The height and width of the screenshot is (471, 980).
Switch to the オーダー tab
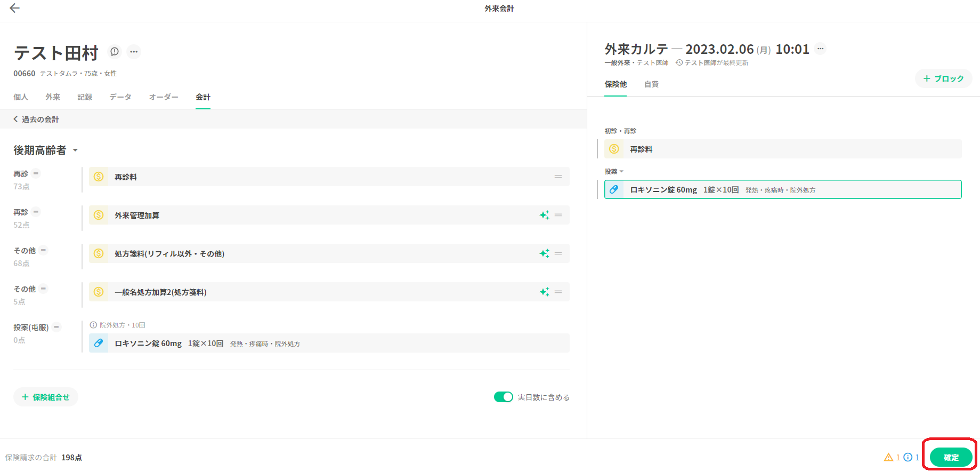(164, 97)
